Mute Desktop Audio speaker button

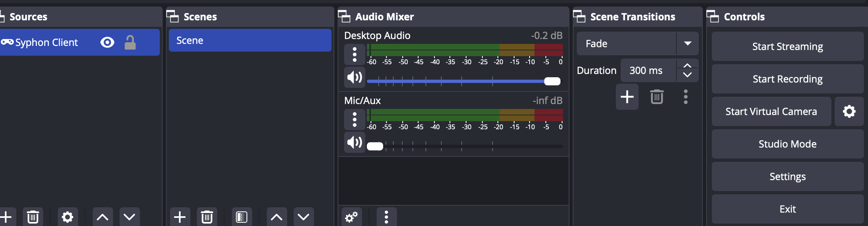[x=354, y=77]
